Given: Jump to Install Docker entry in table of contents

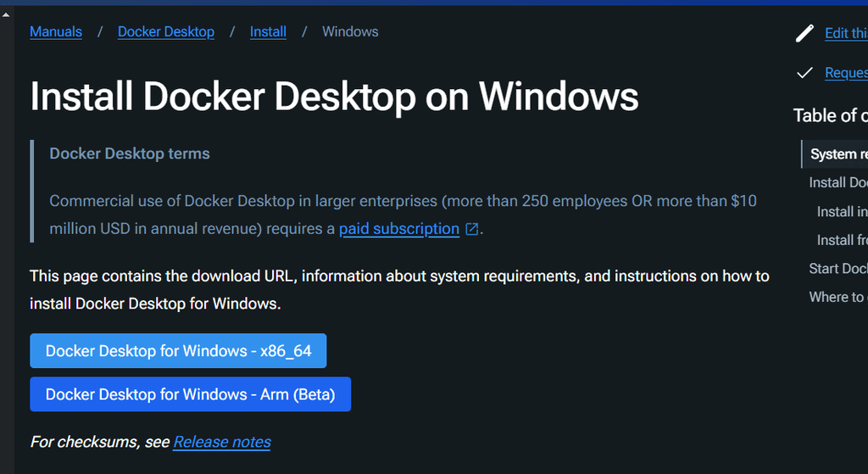Looking at the screenshot, I should [838, 183].
